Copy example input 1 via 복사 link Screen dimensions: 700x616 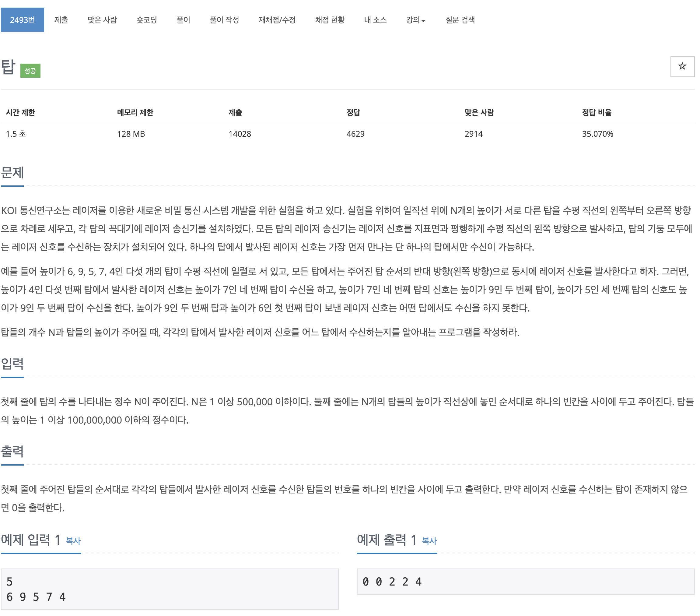pos(73,540)
